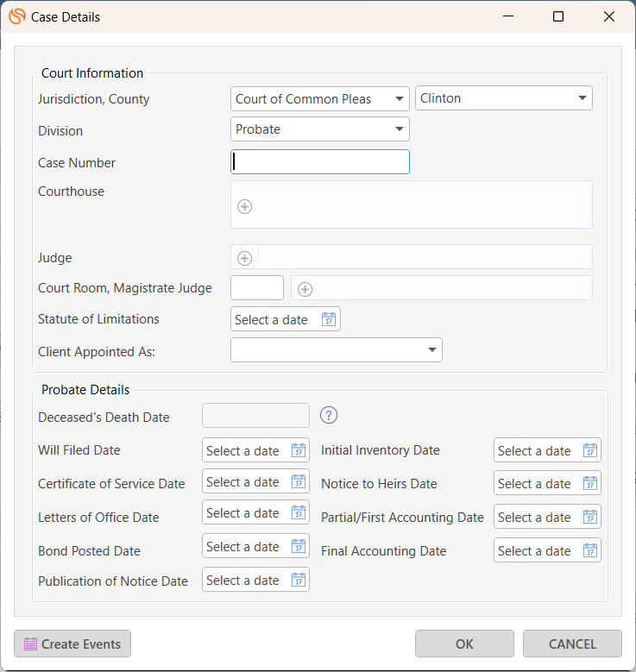Add a judge using the plus icon
Viewport: 636px width, 672px height.
coord(244,259)
